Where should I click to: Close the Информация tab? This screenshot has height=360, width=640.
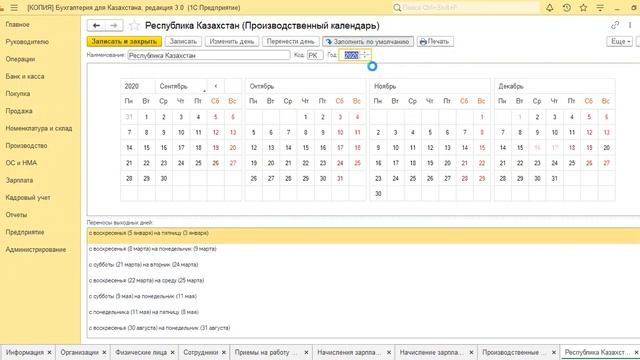click(x=49, y=352)
